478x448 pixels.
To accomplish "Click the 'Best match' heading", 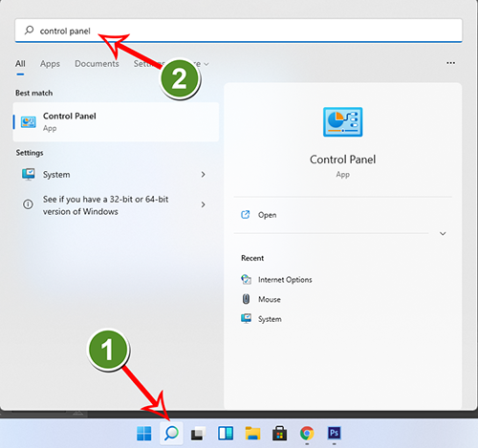I will [34, 93].
